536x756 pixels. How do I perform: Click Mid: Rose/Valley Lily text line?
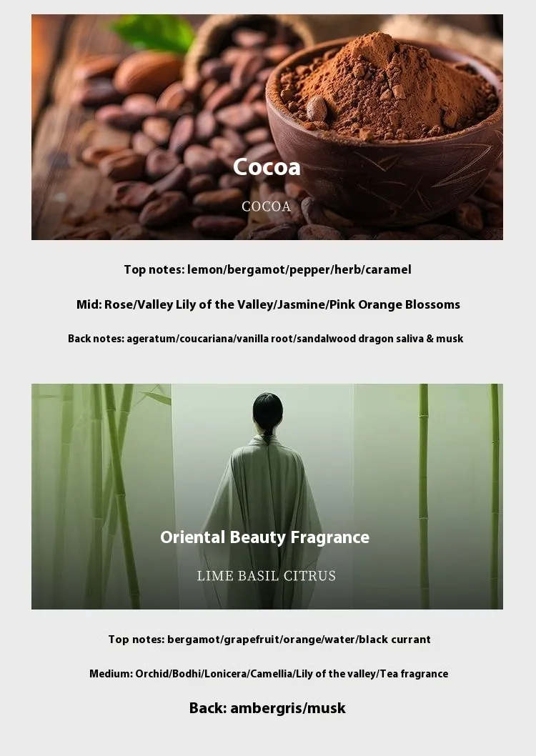[x=268, y=304]
